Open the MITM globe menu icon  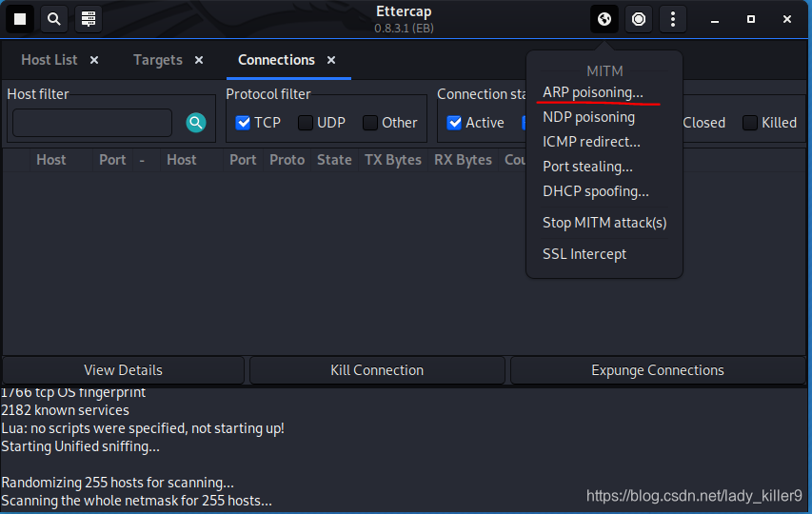tap(604, 19)
